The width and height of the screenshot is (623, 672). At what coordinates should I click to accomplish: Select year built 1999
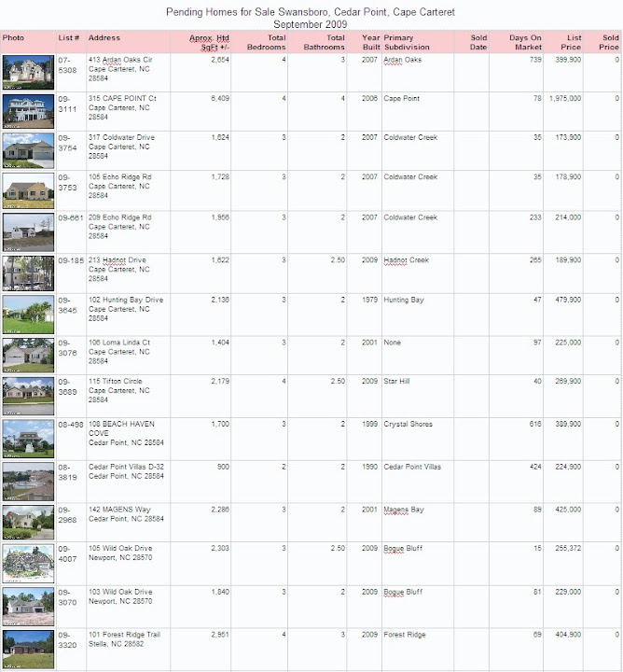click(x=369, y=424)
